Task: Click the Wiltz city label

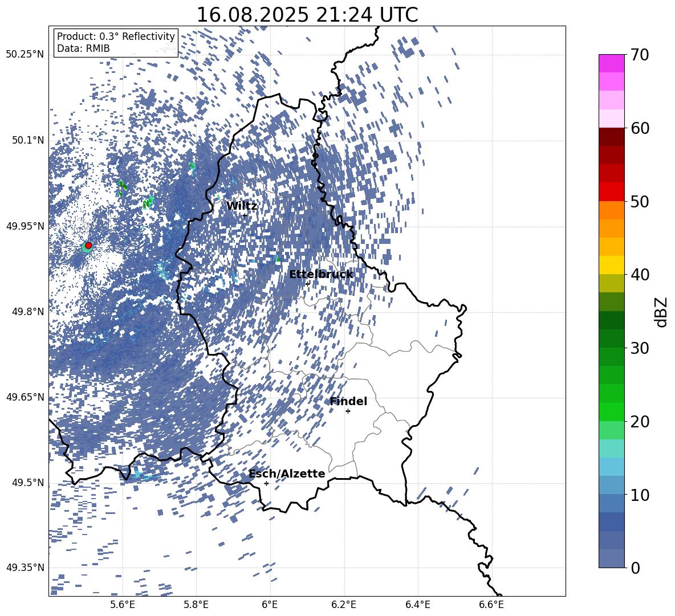Action: 242,206
